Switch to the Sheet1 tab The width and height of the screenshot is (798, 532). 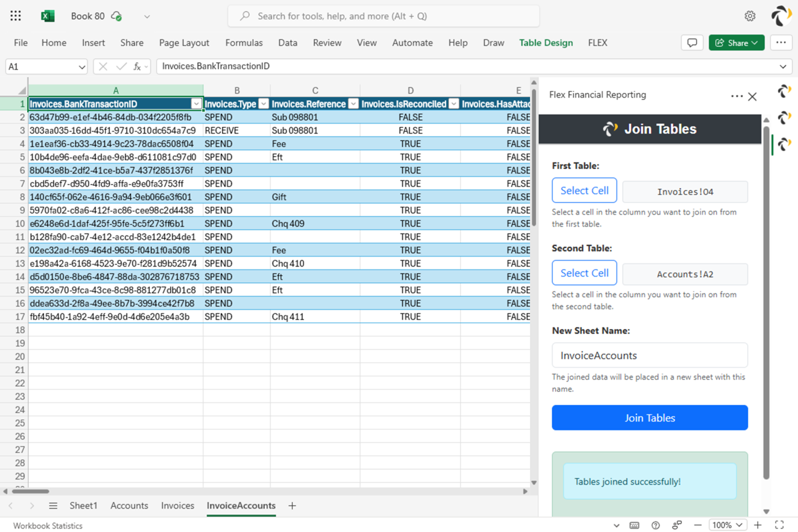pyautogui.click(x=83, y=506)
